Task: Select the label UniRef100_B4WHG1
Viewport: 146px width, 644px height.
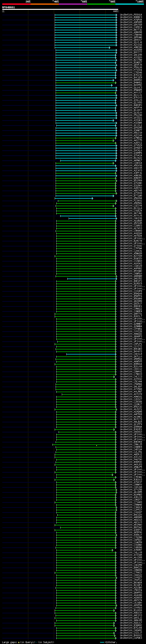Action: tap(131, 82)
